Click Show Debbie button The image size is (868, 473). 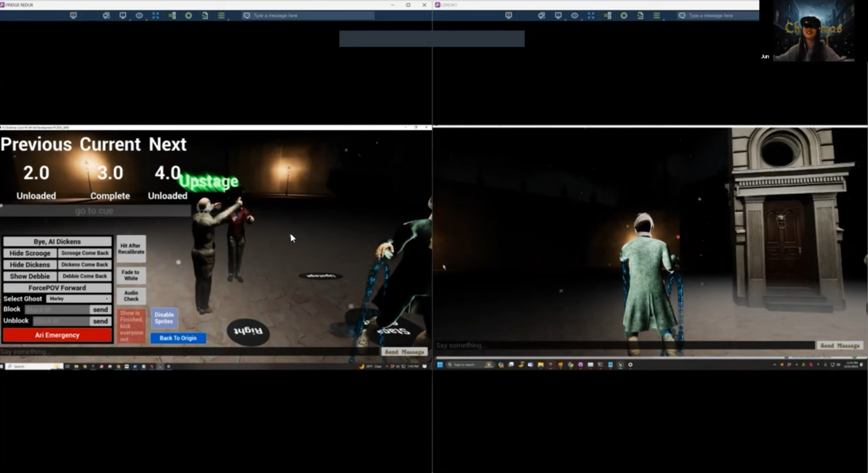coord(30,276)
